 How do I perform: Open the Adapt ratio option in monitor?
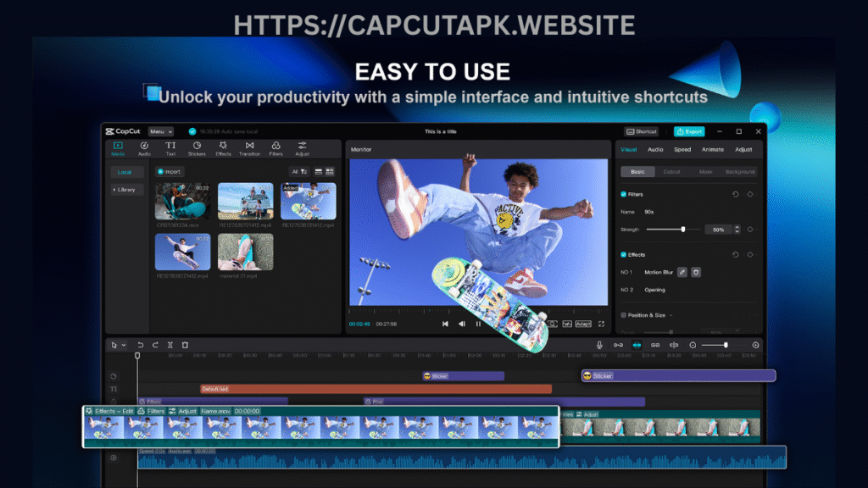(x=583, y=324)
